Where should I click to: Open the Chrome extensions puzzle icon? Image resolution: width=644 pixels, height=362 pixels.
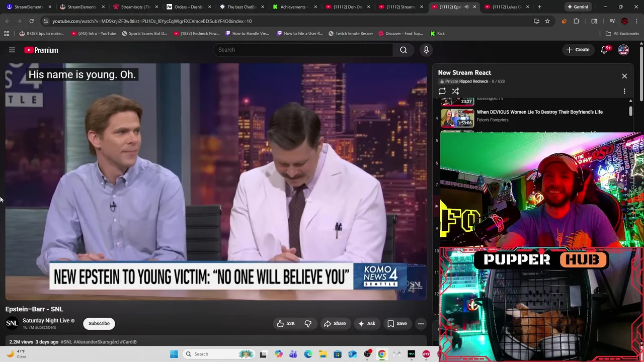click(577, 21)
